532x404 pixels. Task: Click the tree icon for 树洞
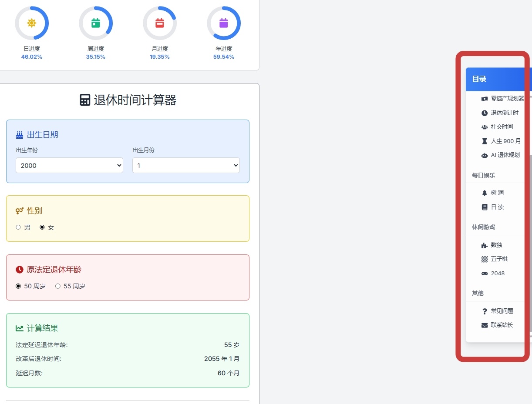pyautogui.click(x=485, y=193)
